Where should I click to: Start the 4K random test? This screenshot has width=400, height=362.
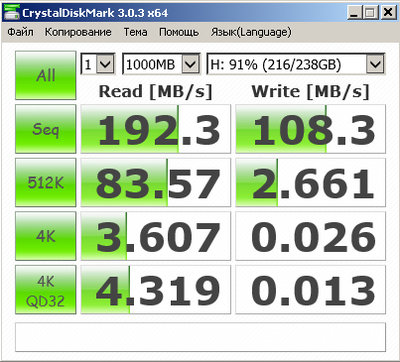tap(46, 236)
